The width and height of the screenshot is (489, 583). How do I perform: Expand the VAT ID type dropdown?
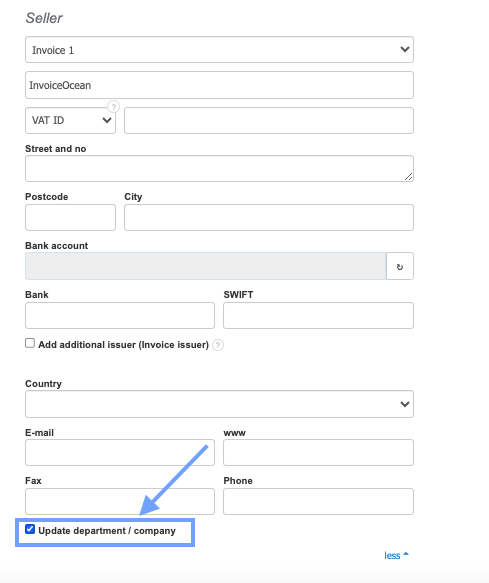click(70, 120)
